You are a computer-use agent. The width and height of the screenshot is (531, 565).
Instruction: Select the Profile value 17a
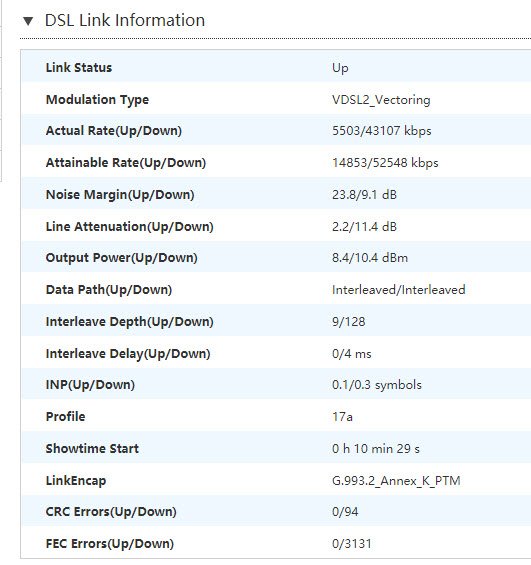[342, 417]
